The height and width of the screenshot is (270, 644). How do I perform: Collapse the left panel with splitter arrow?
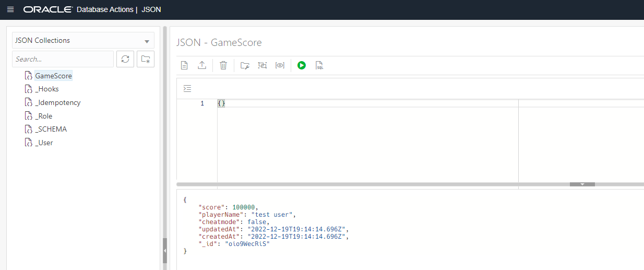point(165,251)
